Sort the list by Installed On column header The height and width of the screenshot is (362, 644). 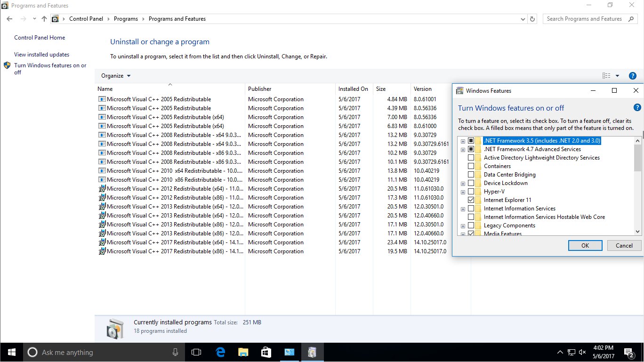pyautogui.click(x=354, y=88)
